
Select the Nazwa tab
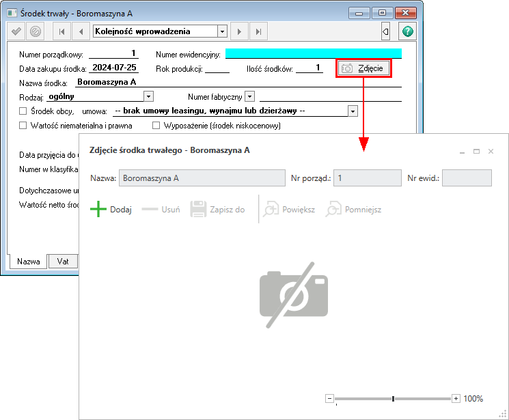point(28,262)
